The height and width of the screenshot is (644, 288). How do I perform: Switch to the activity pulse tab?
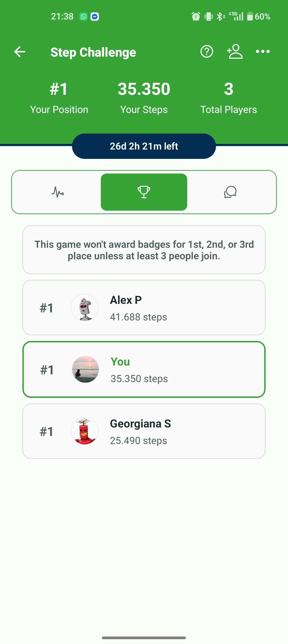pyautogui.click(x=58, y=192)
